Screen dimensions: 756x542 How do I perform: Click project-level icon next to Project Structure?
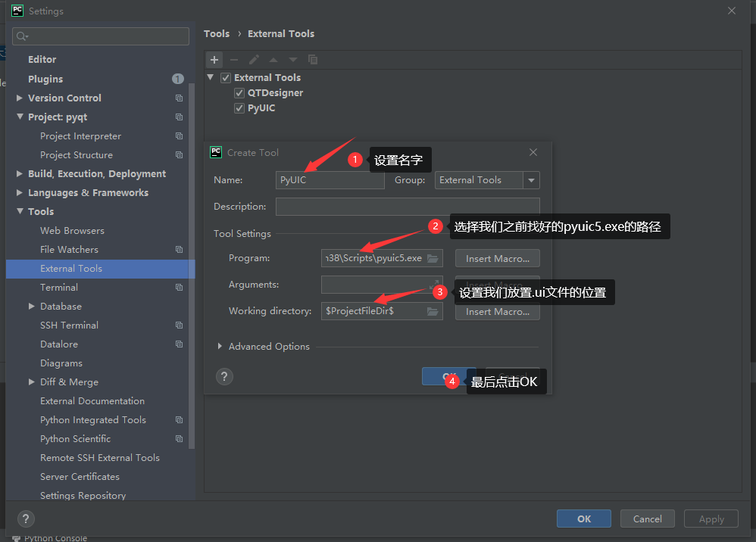click(179, 154)
